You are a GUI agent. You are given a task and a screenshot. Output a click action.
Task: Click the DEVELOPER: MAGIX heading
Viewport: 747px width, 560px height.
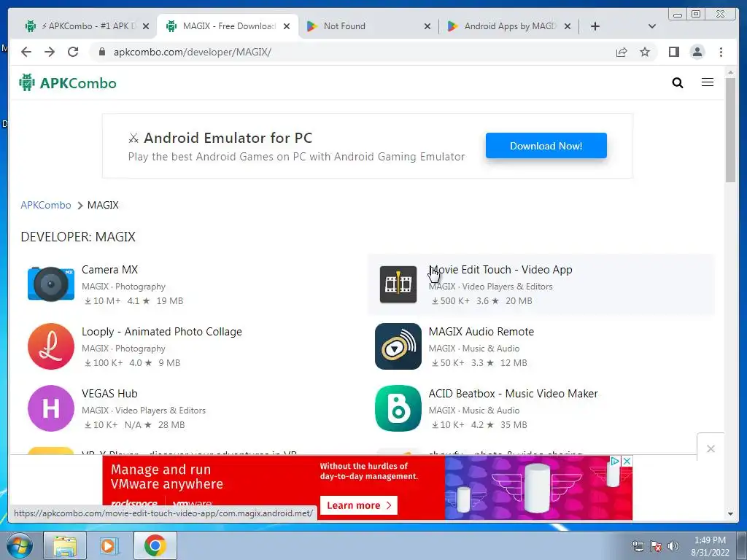(78, 237)
